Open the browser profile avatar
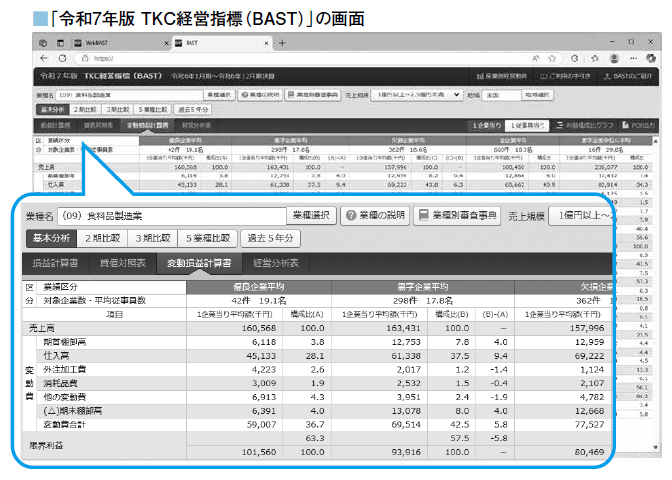Viewport: 672px width, 480px height. (x=614, y=58)
